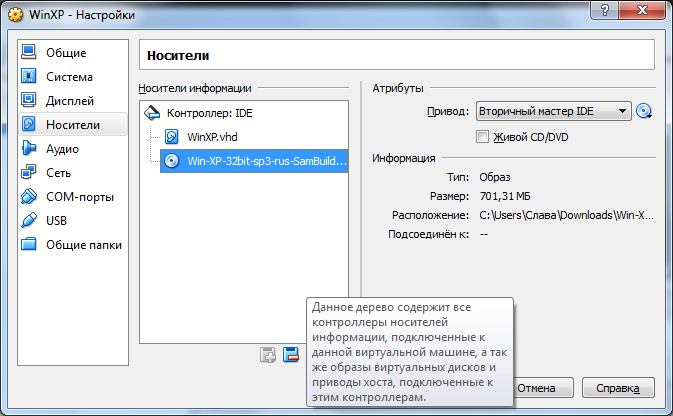Click the Носители информации group label
Screen dimensions: 673x416
click(x=195, y=88)
